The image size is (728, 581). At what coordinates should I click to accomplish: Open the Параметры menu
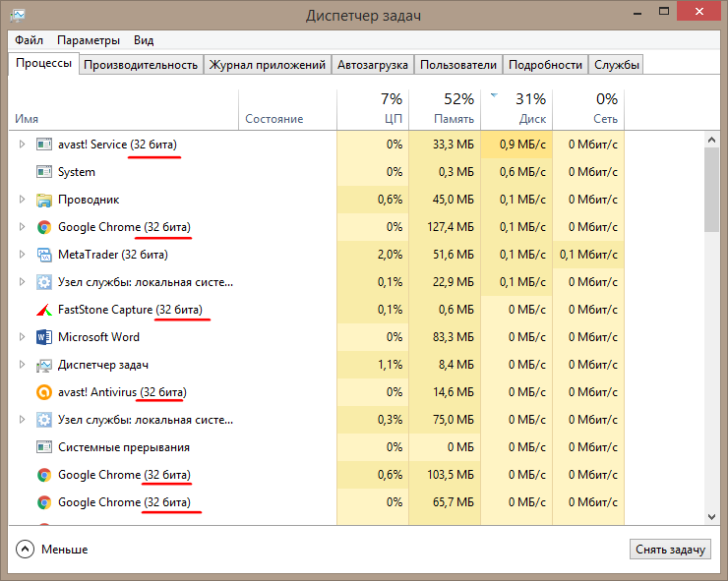(x=89, y=40)
